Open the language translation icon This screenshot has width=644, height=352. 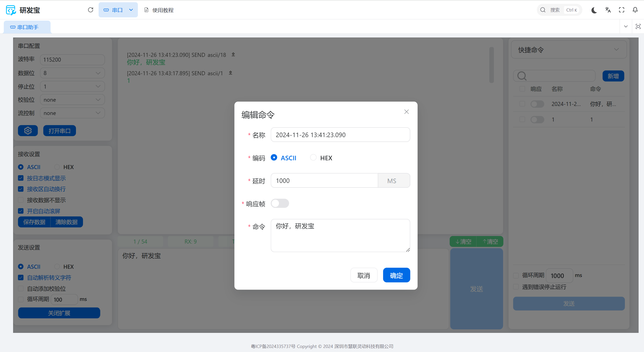tap(608, 10)
